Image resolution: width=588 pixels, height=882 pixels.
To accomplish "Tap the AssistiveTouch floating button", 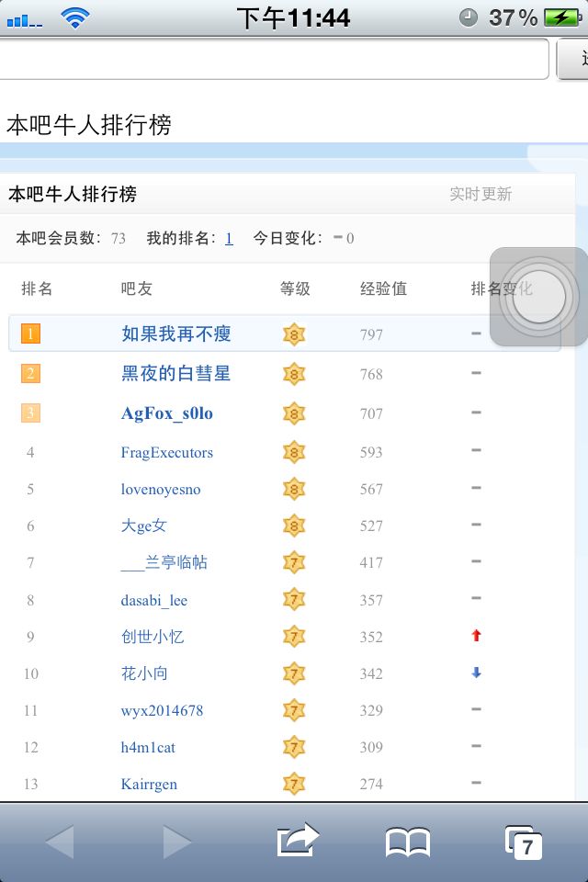I will click(x=538, y=297).
